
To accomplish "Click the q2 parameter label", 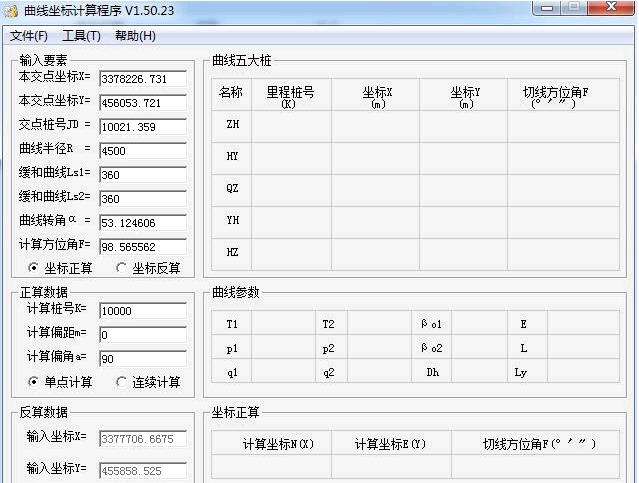I will click(x=328, y=373).
